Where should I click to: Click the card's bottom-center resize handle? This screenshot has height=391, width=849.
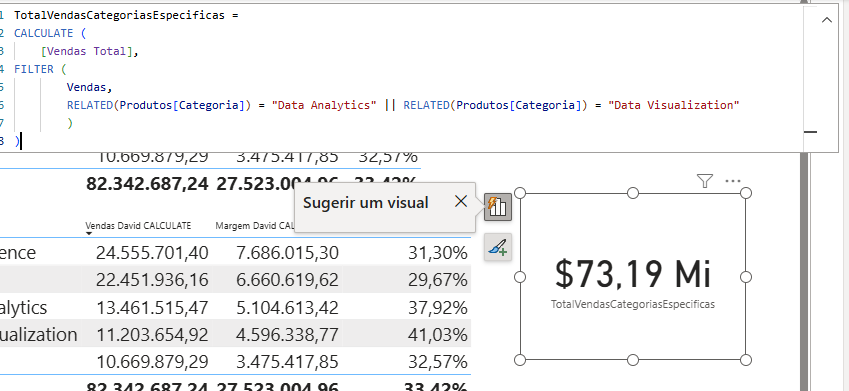[632, 360]
